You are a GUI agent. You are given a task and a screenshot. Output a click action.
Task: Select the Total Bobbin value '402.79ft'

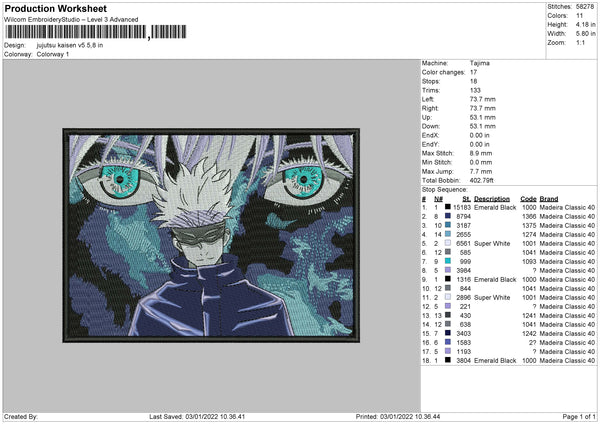pyautogui.click(x=482, y=180)
